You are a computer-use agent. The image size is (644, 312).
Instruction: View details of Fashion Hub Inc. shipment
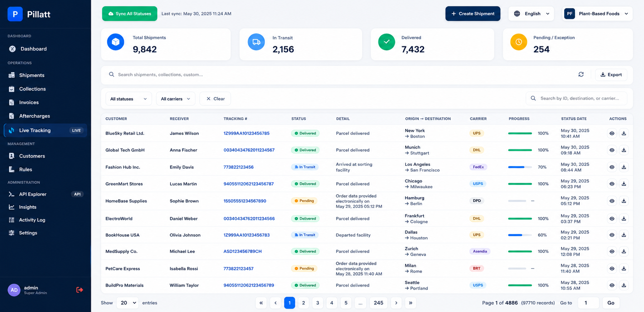[612, 167]
